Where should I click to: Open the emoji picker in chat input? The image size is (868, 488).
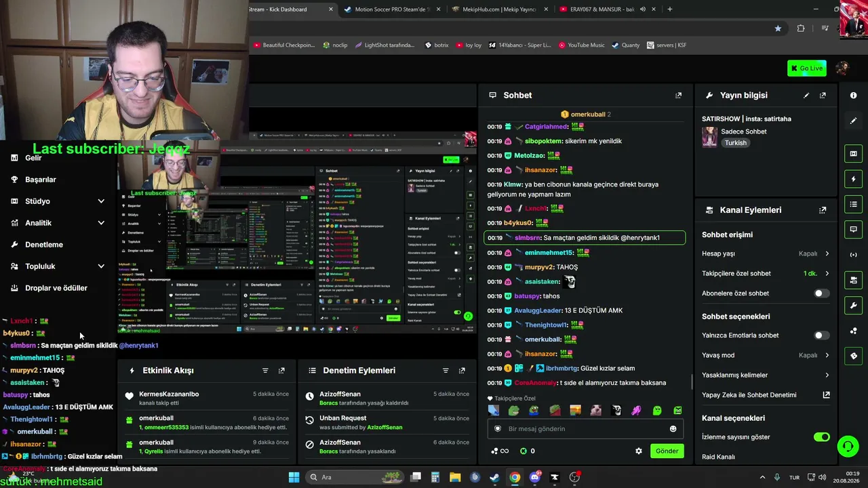tap(673, 429)
